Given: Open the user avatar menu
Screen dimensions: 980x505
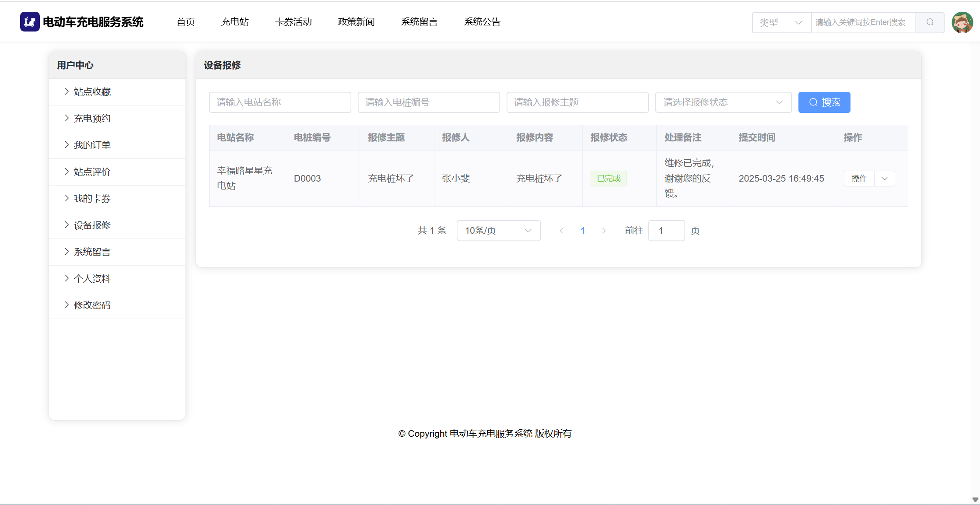Looking at the screenshot, I should tap(962, 22).
